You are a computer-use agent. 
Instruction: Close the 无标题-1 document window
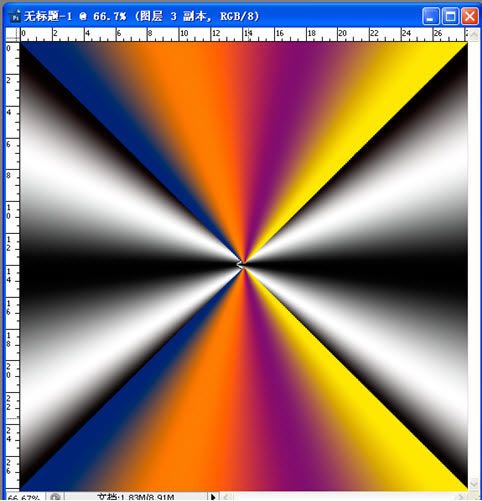(x=470, y=16)
